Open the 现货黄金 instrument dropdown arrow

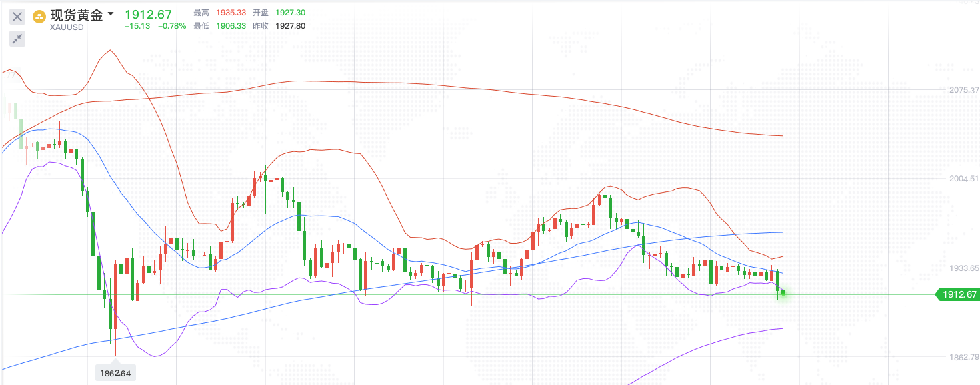point(111,14)
